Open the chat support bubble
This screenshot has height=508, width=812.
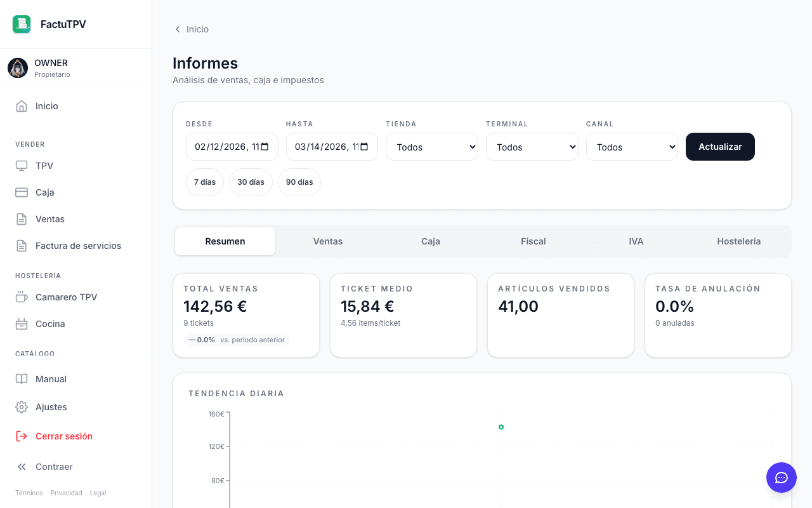coord(782,478)
